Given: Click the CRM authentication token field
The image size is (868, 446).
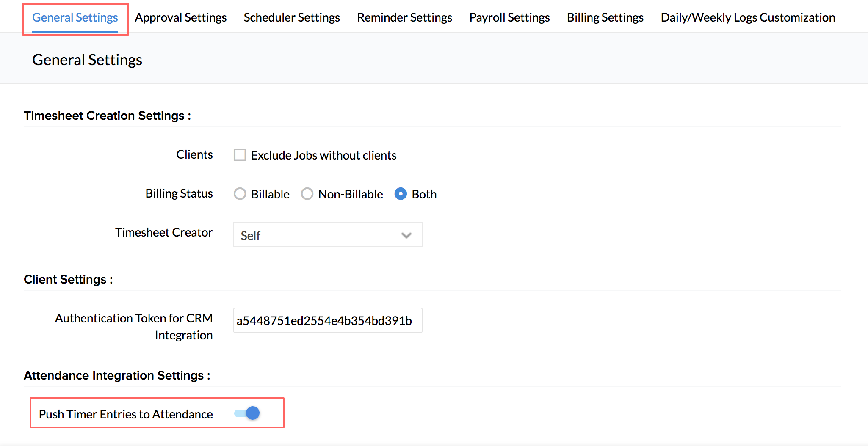Looking at the screenshot, I should 327,321.
